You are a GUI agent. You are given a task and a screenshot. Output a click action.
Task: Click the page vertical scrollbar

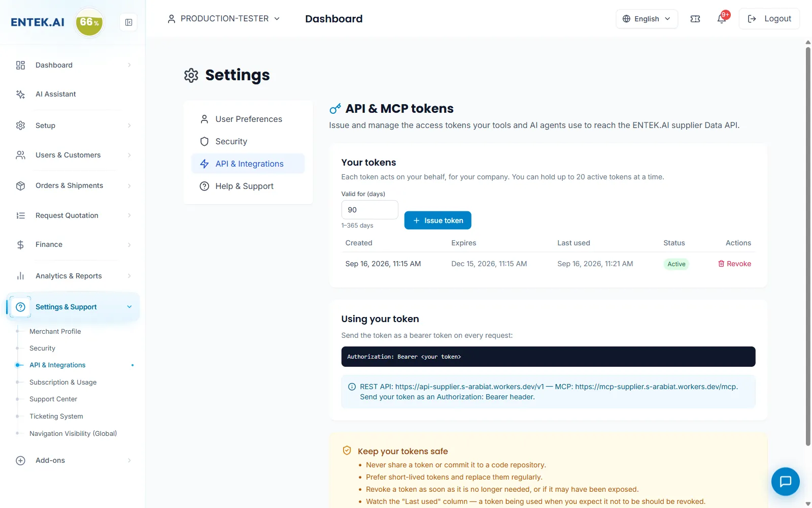(x=808, y=246)
